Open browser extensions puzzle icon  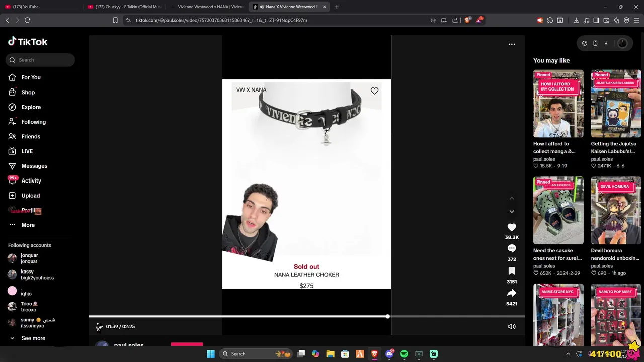point(550,20)
